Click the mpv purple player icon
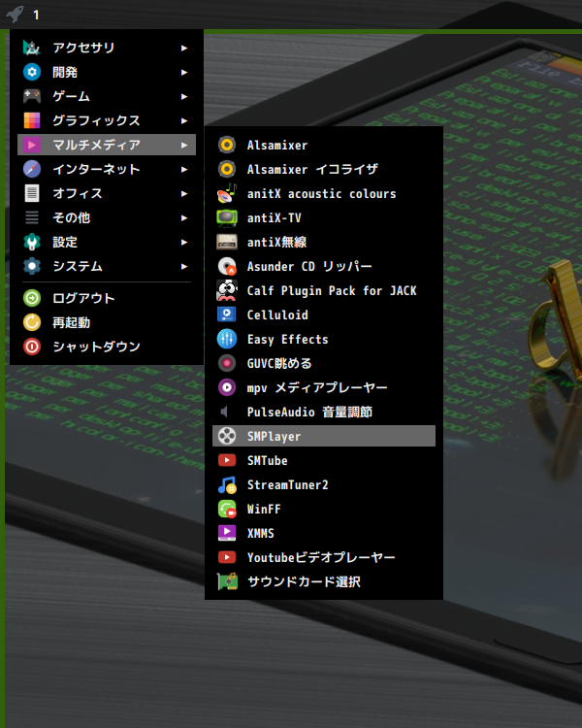The height and width of the screenshot is (728, 582). (227, 387)
